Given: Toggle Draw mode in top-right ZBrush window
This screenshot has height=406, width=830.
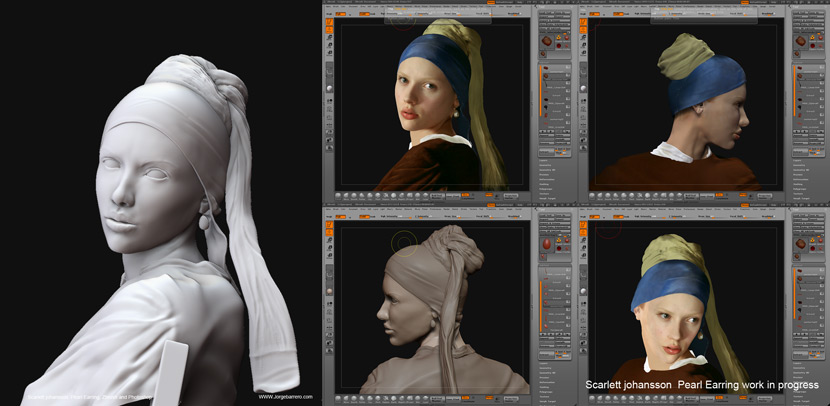Looking at the screenshot, I should pos(583,30).
